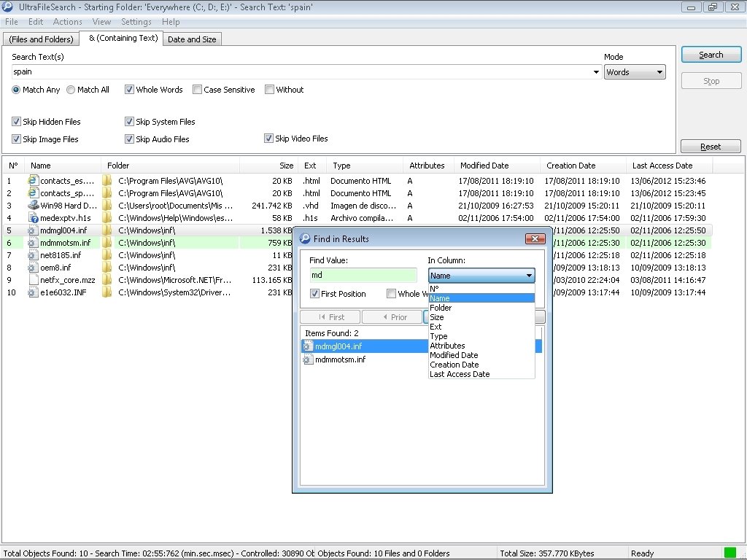Choose Folder from the In Column list
This screenshot has width=747, height=560.
[481, 308]
